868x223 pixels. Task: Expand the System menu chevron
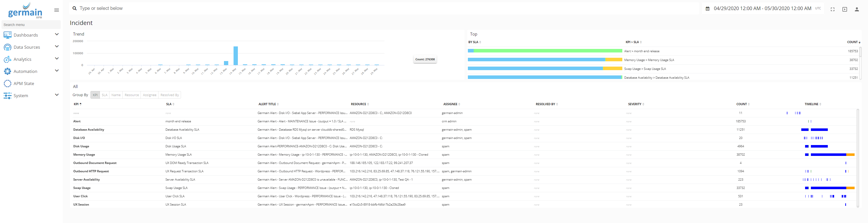click(x=57, y=95)
